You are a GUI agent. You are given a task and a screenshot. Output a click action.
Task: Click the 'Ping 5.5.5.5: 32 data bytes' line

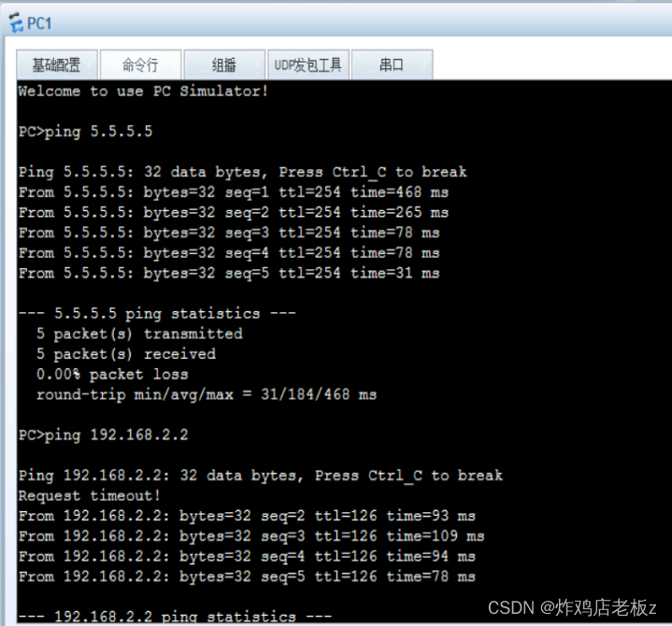(243, 172)
